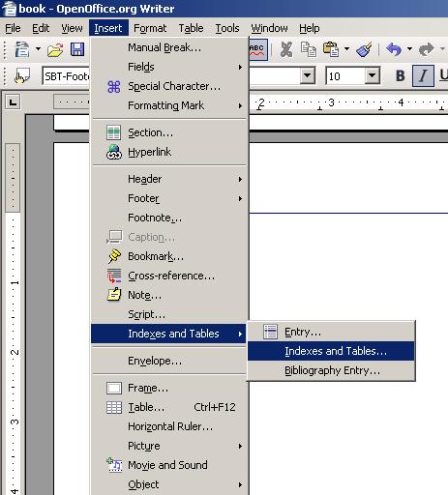Click the Undo arrow icon
448x495 pixels.
click(394, 50)
